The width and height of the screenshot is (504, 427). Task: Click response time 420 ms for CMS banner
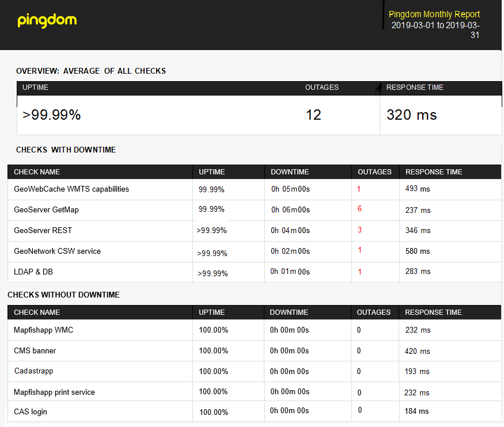pyautogui.click(x=417, y=351)
